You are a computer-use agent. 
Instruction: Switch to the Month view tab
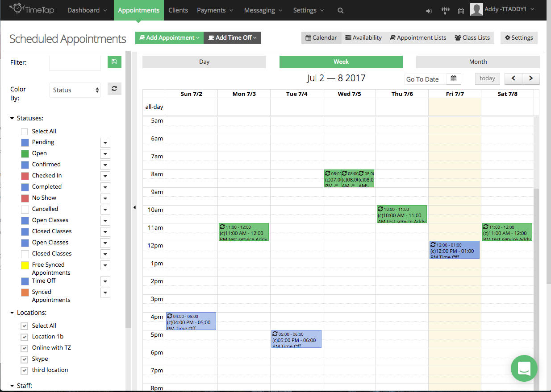[477, 62]
